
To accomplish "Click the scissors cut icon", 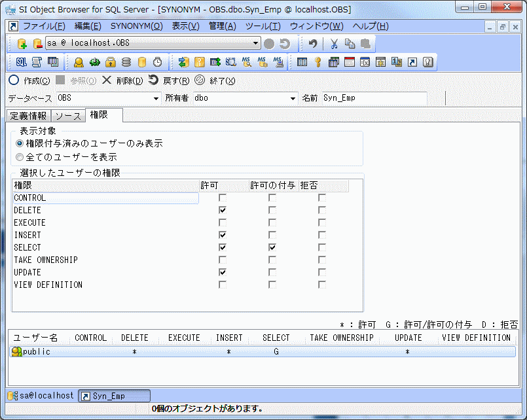I will (334, 44).
